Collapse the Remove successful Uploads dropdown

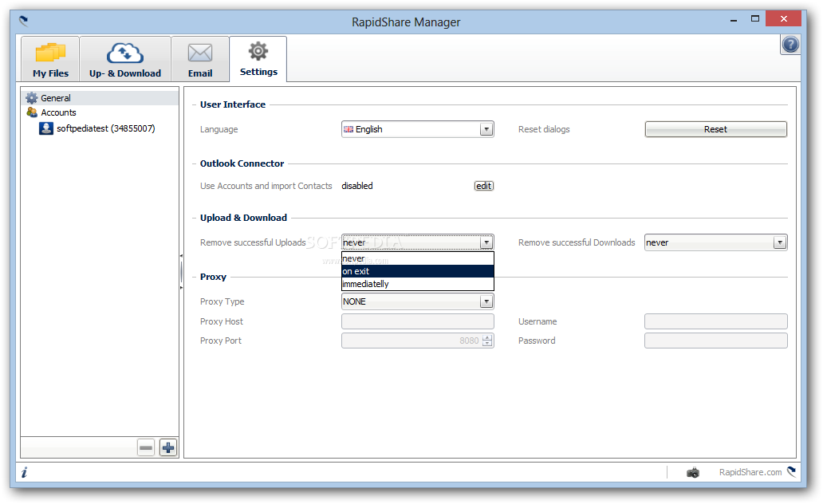486,242
